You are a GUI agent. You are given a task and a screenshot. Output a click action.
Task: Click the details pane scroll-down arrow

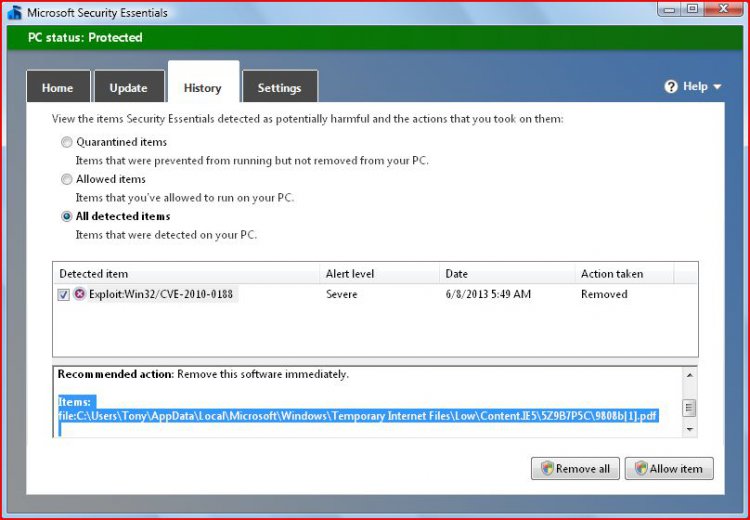click(x=689, y=430)
